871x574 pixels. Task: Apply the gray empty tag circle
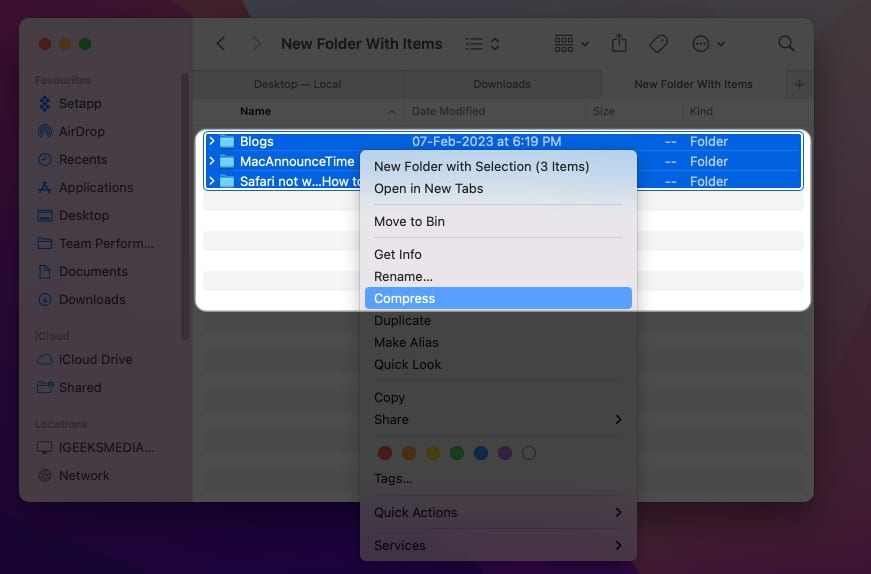529,453
